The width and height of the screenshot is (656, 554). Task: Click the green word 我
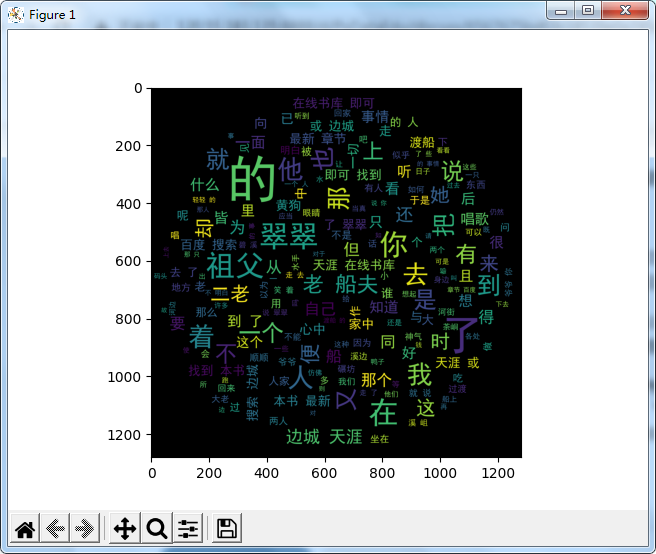pos(419,375)
